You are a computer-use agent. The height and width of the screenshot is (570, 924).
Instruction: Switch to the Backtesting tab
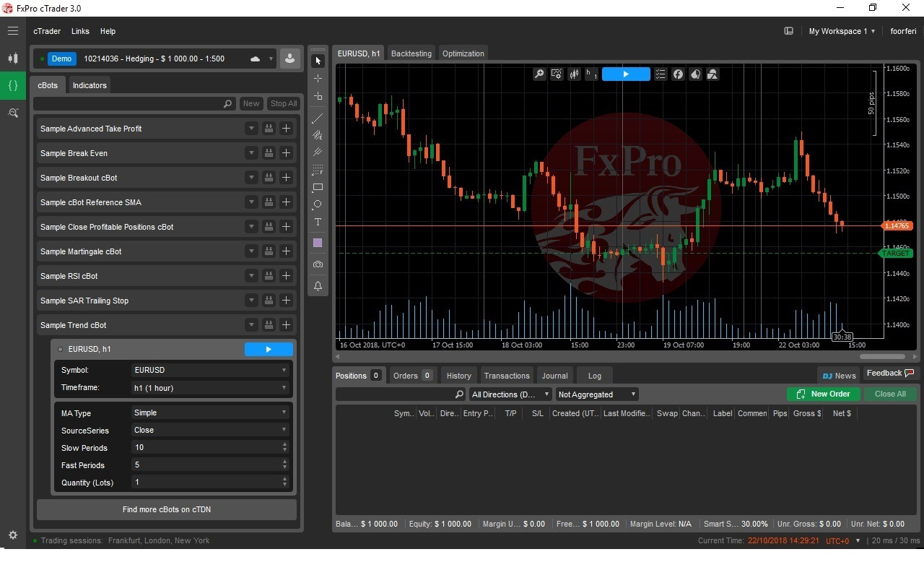(x=411, y=53)
